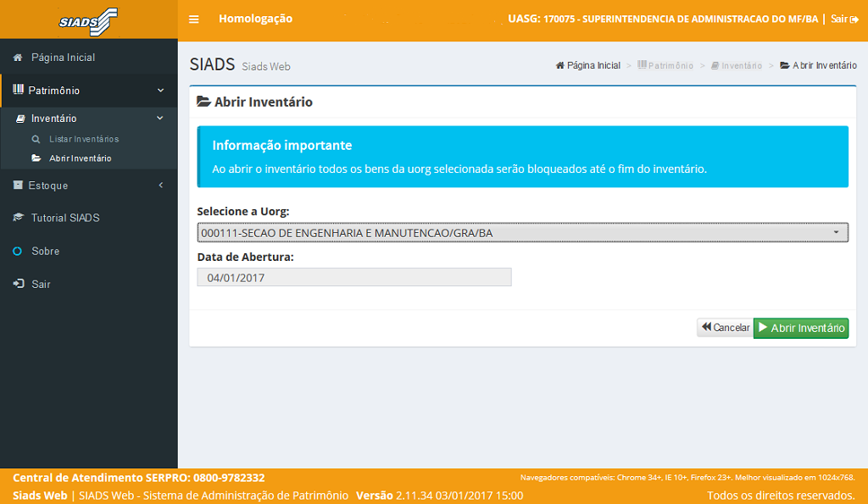Click the folder icon in the panel title
Screen dimensions: 868x504
[203, 102]
